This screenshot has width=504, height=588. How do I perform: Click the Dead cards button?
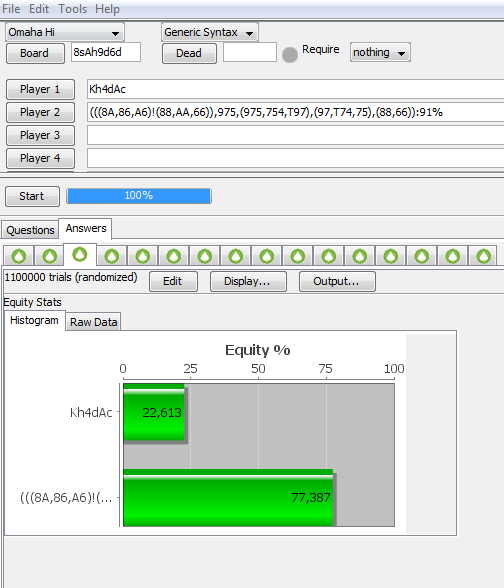(189, 53)
